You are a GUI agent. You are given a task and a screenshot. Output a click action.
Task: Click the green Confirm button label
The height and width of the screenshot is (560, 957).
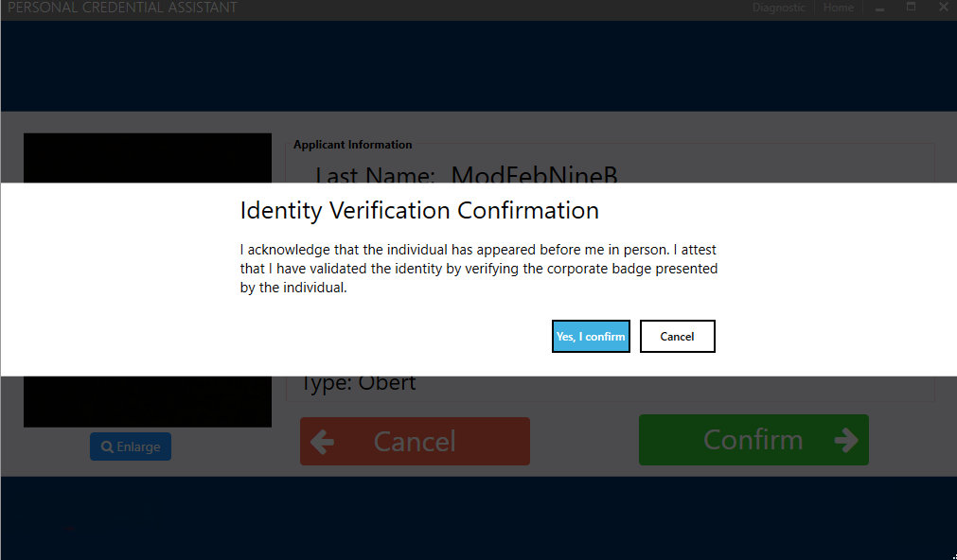753,440
